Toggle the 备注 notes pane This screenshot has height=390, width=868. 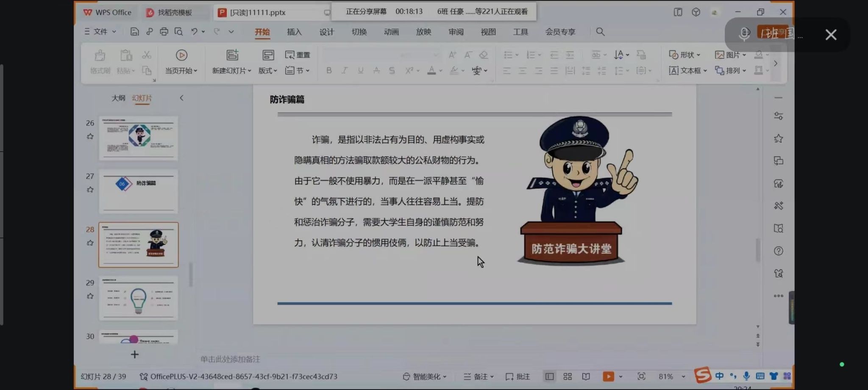pyautogui.click(x=479, y=376)
